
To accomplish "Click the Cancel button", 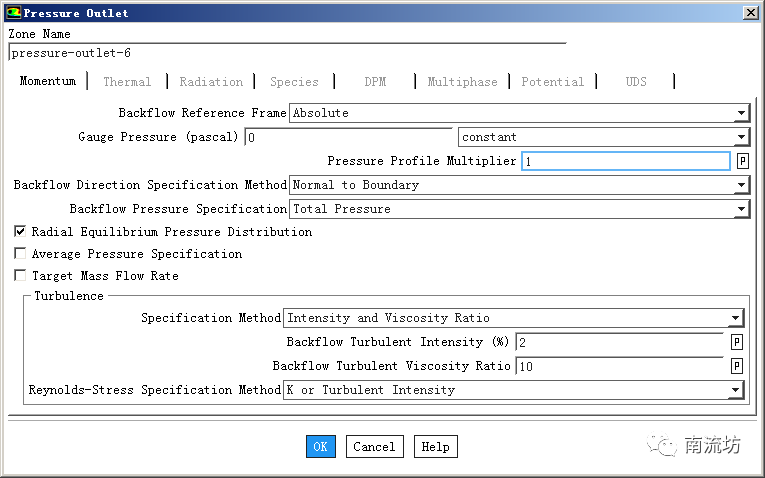I will click(x=374, y=447).
